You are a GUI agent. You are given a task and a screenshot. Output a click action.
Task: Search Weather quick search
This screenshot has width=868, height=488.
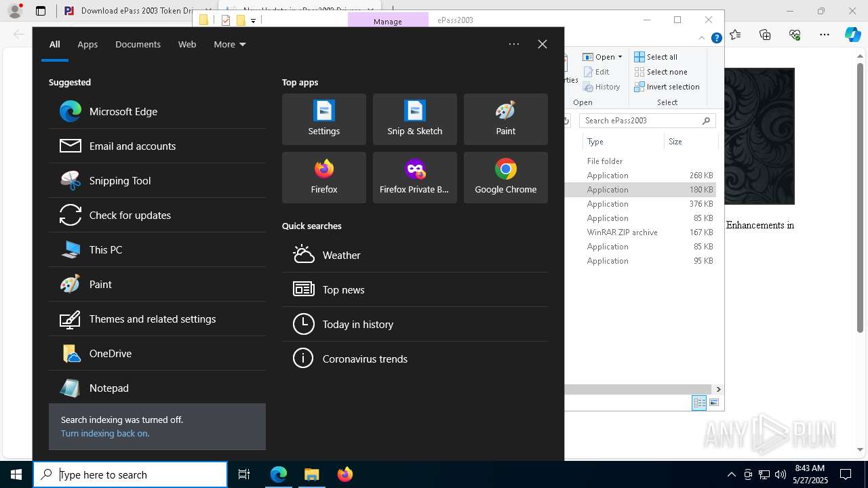[415, 255]
